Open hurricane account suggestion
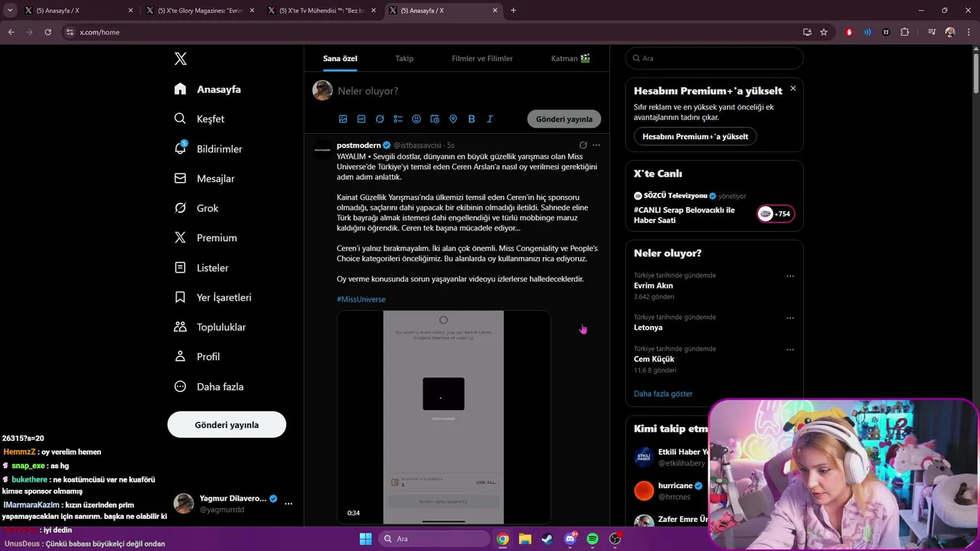This screenshot has height=551, width=980. pyautogui.click(x=675, y=485)
